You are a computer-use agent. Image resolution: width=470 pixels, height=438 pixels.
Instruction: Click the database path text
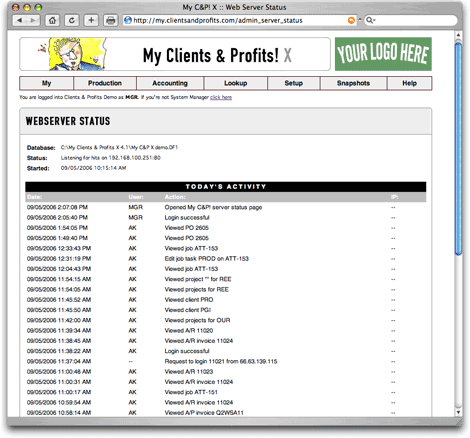pyautogui.click(x=119, y=147)
